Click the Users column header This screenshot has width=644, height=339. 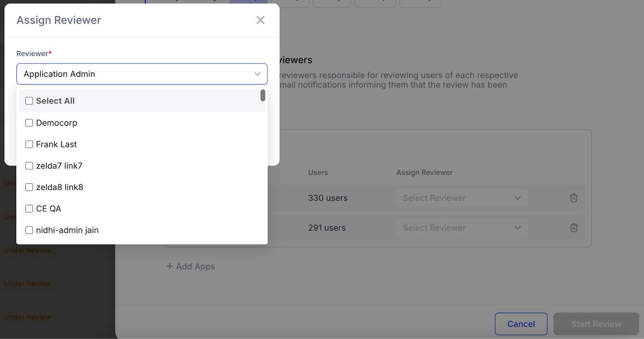318,173
